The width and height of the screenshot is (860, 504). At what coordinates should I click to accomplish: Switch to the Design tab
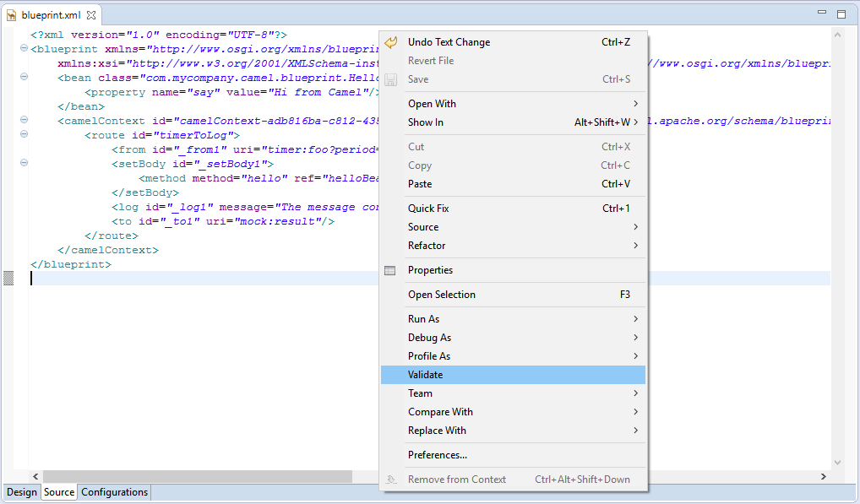[22, 492]
